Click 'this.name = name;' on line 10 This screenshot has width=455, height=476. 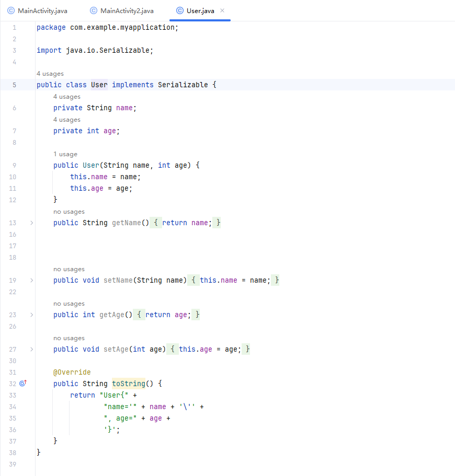[106, 177]
